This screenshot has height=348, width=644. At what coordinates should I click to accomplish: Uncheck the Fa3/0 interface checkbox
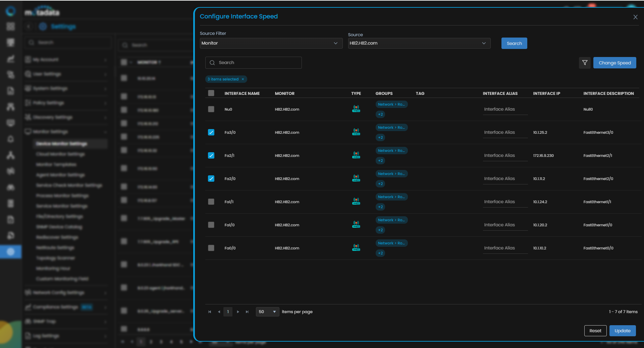(211, 132)
